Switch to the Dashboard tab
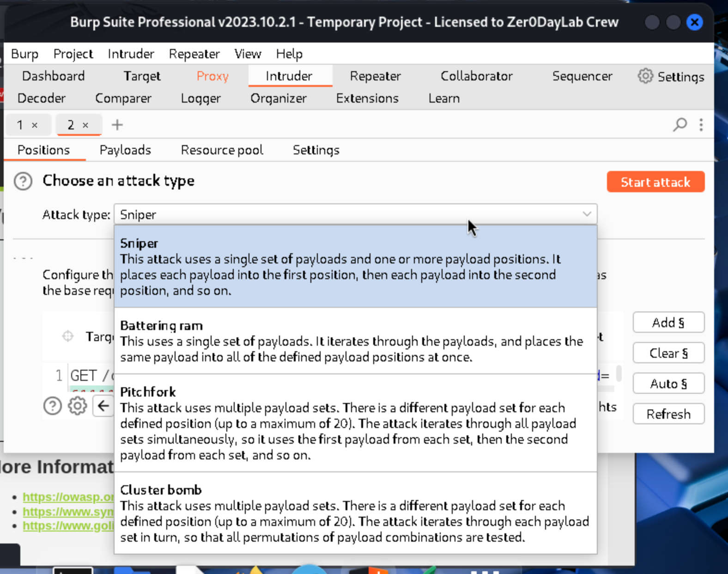This screenshot has width=728, height=574. (54, 76)
